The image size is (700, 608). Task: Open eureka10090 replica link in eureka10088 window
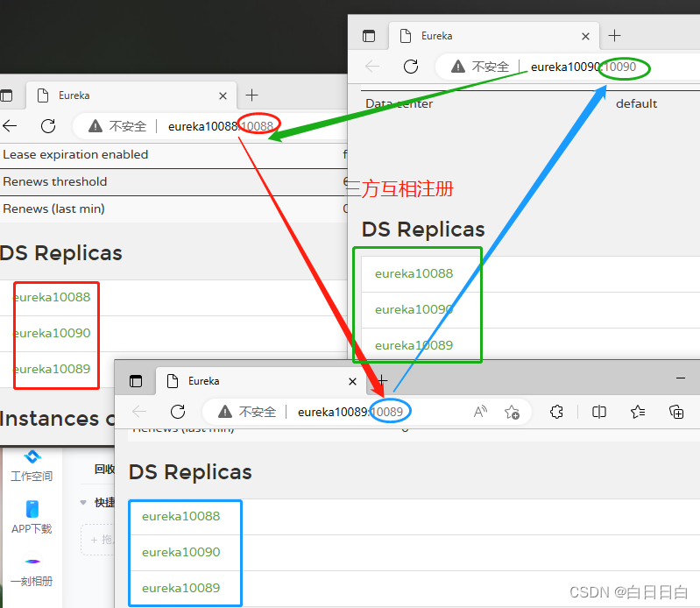[53, 334]
